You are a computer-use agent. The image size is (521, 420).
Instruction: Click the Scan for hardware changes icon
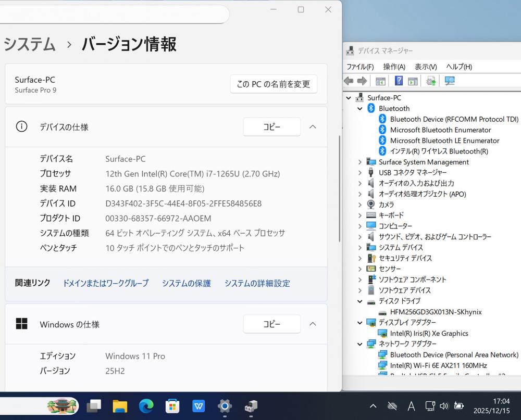coord(450,81)
